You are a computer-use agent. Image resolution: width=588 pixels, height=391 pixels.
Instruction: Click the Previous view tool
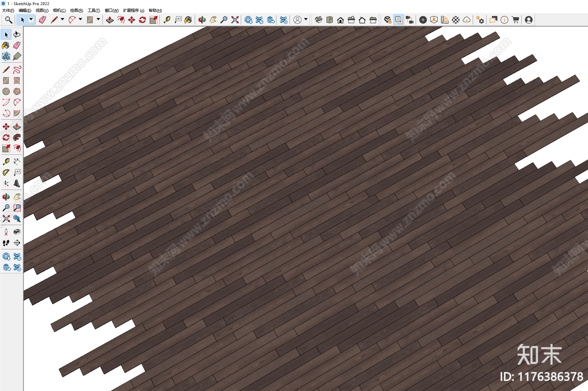17,218
